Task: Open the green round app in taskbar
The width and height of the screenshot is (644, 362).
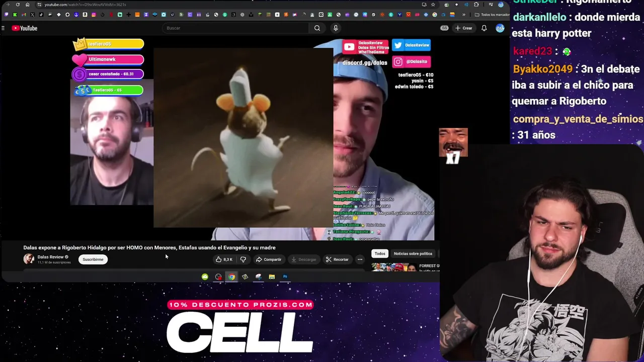Action: click(205, 277)
